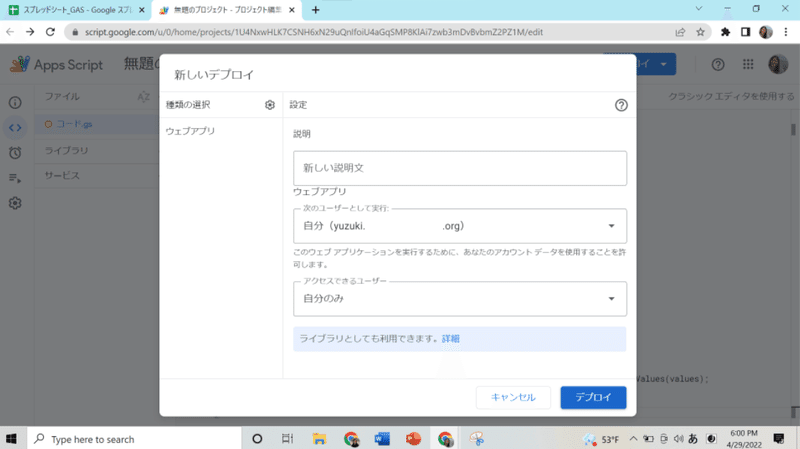The height and width of the screenshot is (449, 800).
Task: Bookmark this page with star icon
Action: (701, 32)
